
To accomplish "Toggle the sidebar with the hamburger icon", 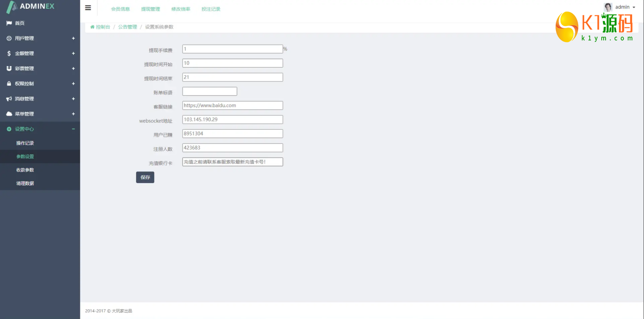I will tap(88, 8).
